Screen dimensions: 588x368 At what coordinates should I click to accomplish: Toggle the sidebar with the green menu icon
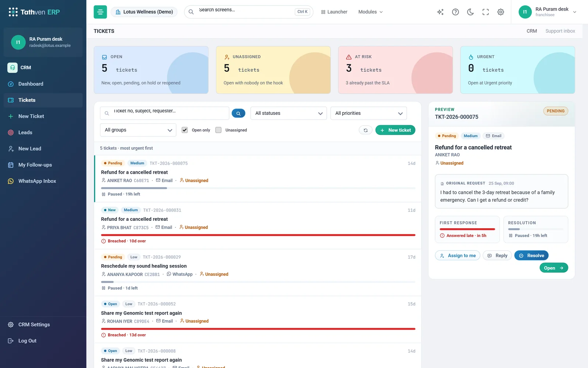tap(100, 12)
